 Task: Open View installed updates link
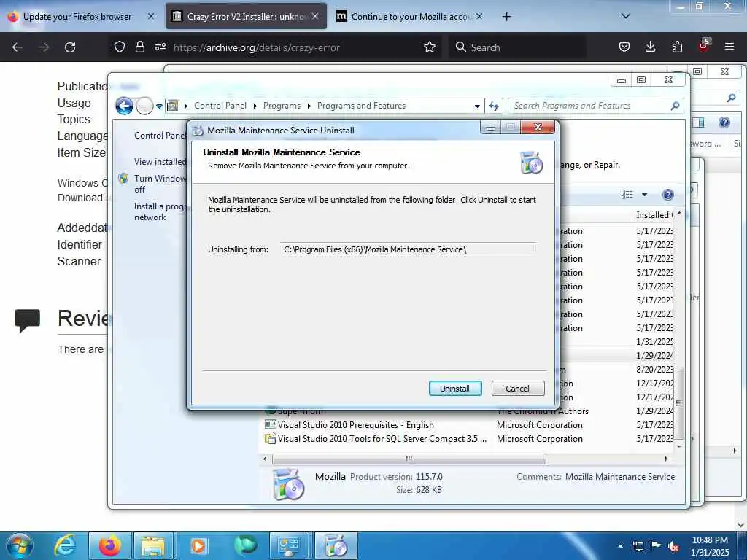160,162
